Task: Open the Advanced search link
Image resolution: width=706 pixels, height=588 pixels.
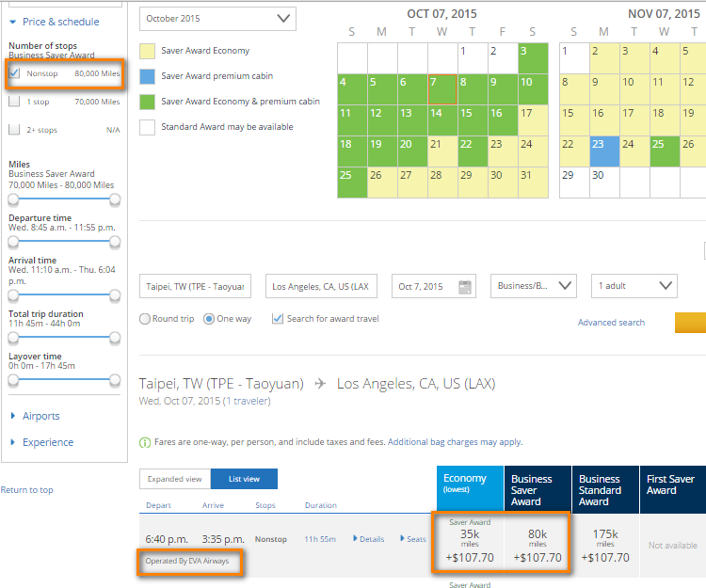Action: coord(611,323)
